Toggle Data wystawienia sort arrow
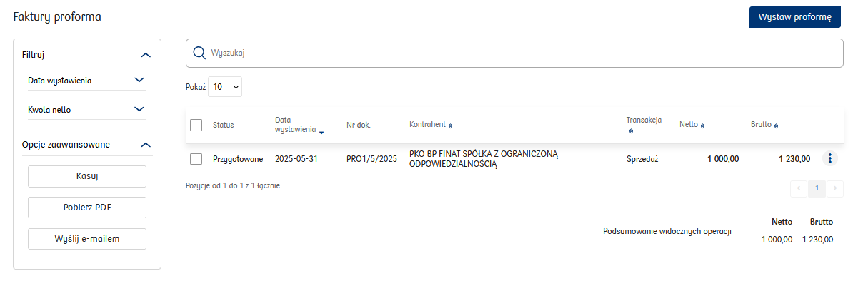This screenshot has height=286, width=868. point(321,132)
